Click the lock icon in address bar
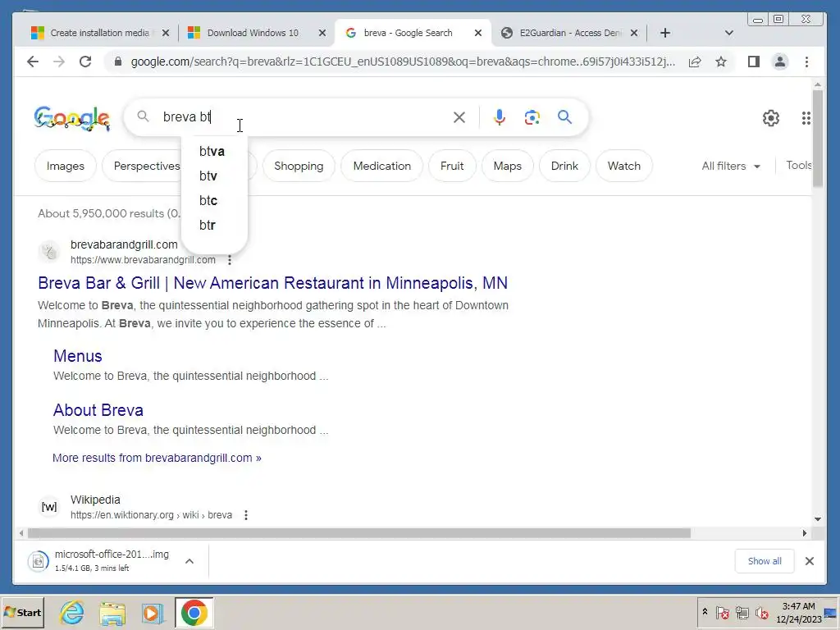 pos(118,62)
